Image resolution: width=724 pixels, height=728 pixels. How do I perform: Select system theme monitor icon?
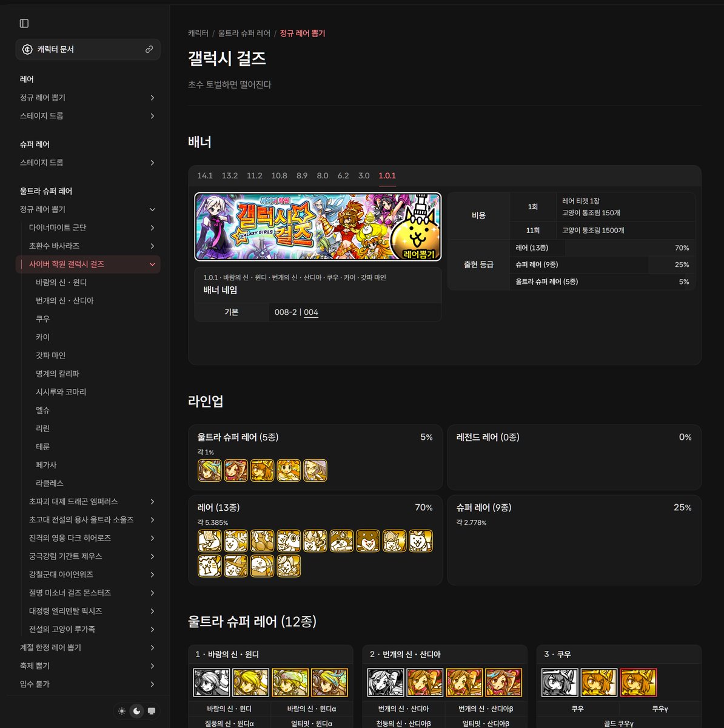[x=152, y=711]
